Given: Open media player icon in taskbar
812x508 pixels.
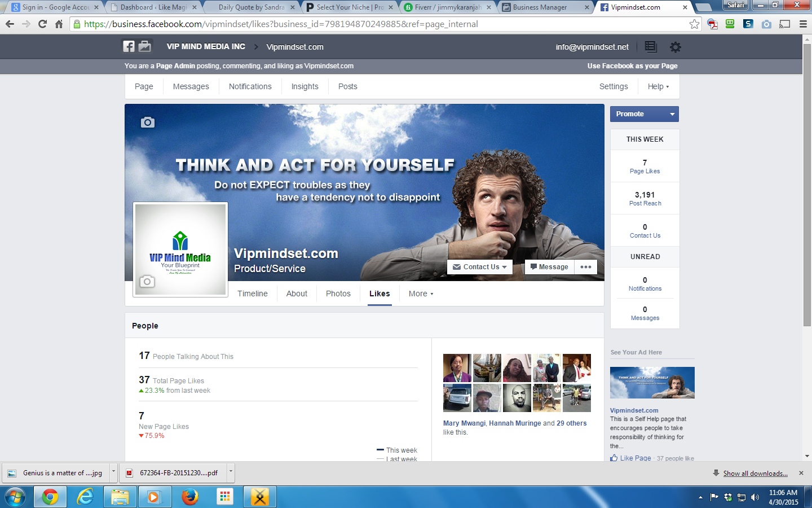Looking at the screenshot, I should pyautogui.click(x=154, y=497).
